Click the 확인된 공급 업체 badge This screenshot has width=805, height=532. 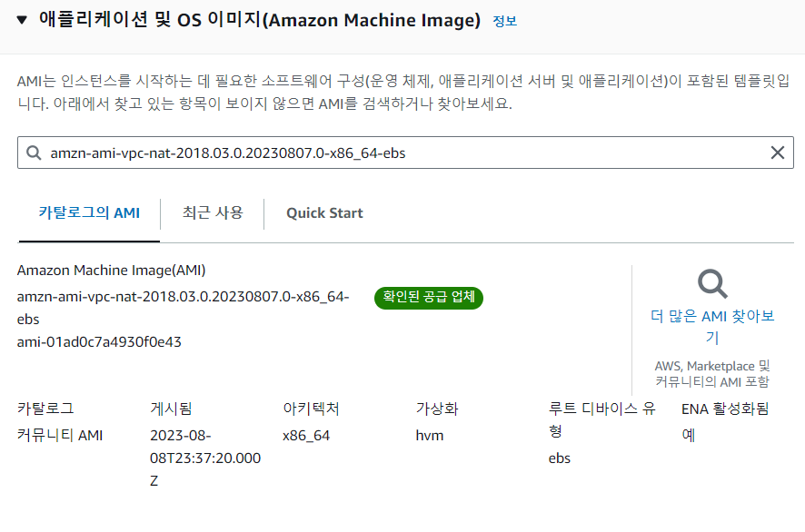click(x=429, y=298)
